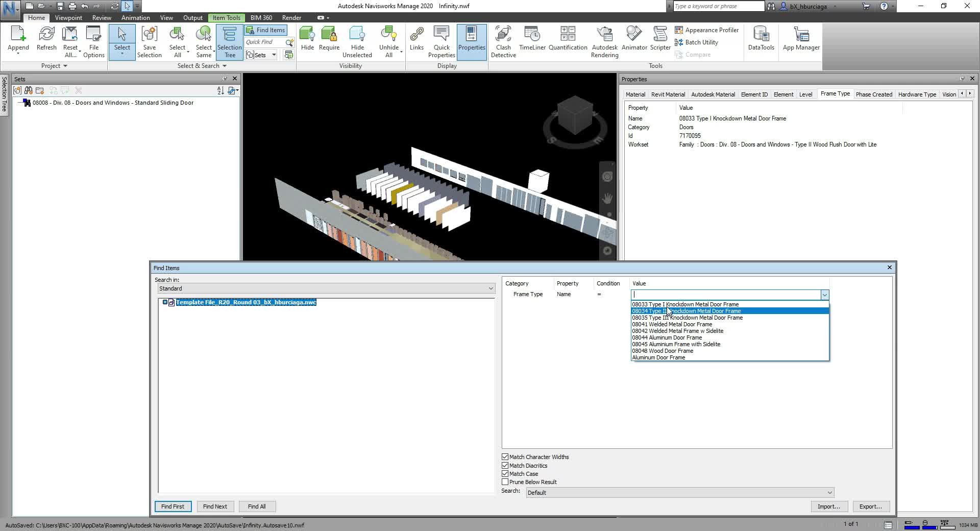Activate the Select tool

pyautogui.click(x=122, y=34)
